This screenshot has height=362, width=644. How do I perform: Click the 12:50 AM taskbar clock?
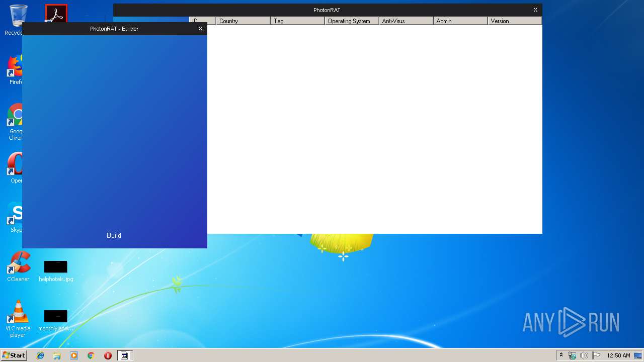618,355
